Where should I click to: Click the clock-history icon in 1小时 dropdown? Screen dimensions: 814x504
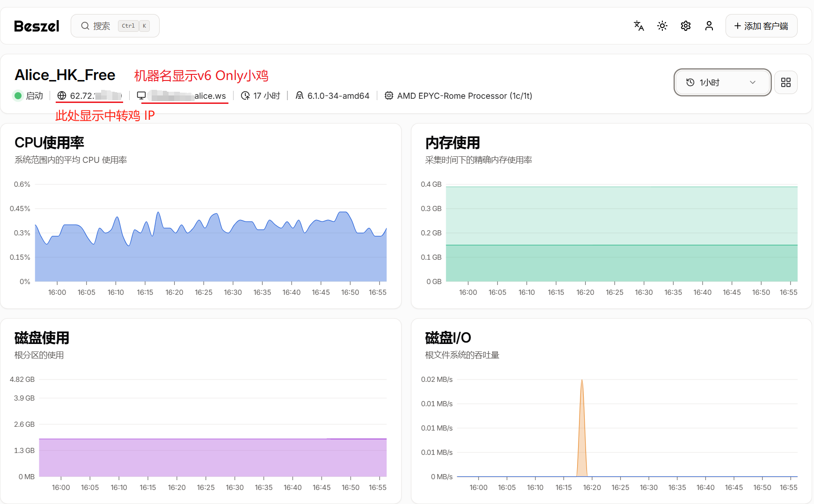coord(690,82)
